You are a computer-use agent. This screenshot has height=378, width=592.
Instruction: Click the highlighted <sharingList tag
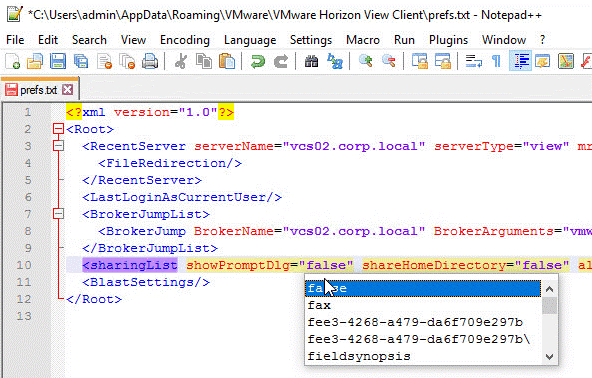pos(130,265)
